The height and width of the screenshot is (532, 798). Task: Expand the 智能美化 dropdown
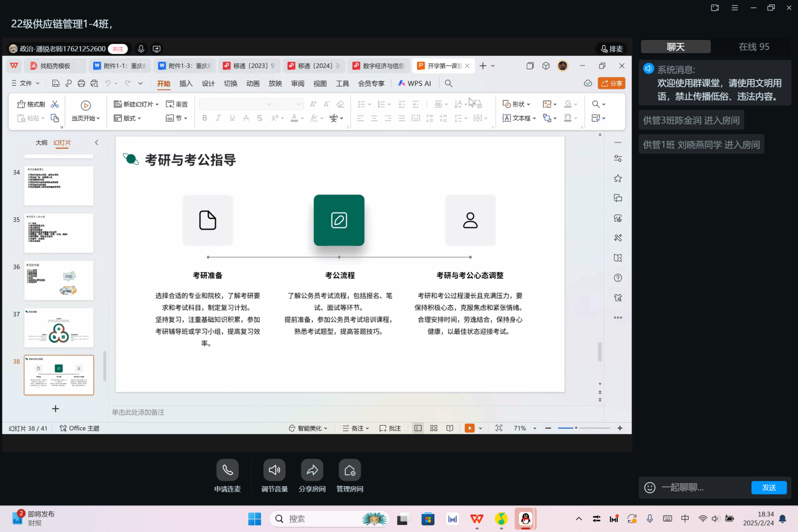click(x=308, y=429)
